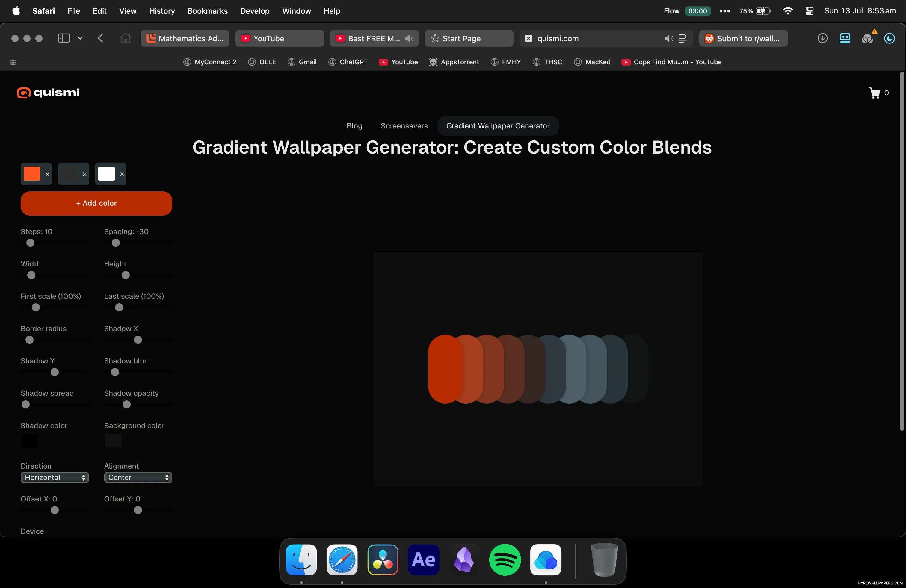Click the Shadow X slider handle
The height and width of the screenshot is (588, 906).
(138, 340)
